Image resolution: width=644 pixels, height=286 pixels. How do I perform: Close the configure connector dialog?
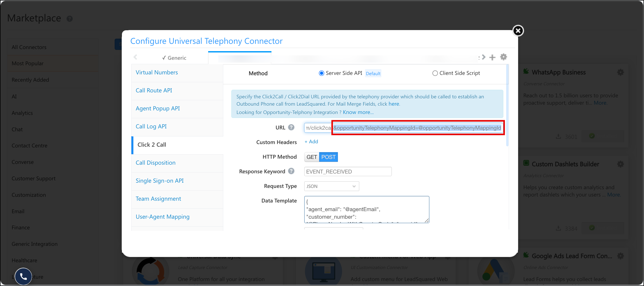[x=518, y=31]
